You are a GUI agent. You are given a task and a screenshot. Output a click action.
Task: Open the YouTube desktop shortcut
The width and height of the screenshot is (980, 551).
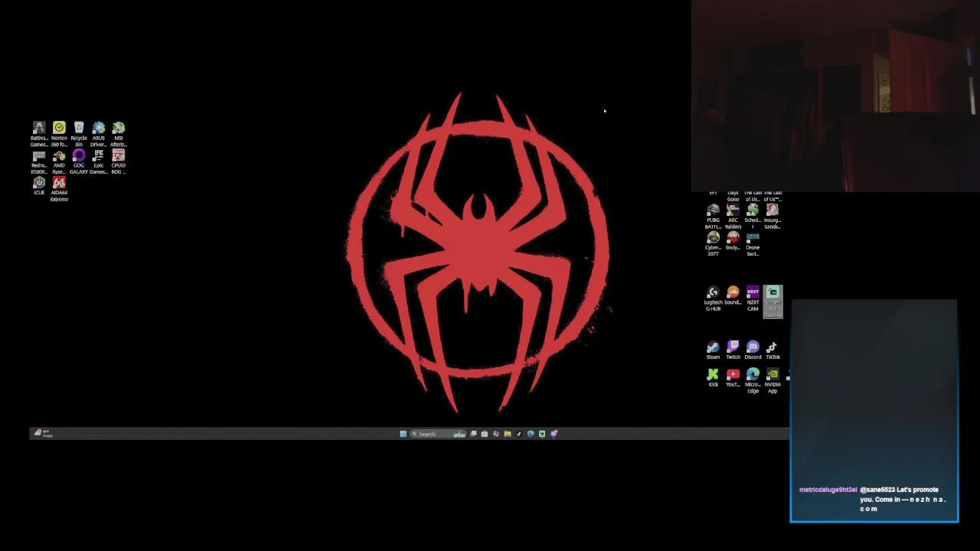click(x=733, y=378)
